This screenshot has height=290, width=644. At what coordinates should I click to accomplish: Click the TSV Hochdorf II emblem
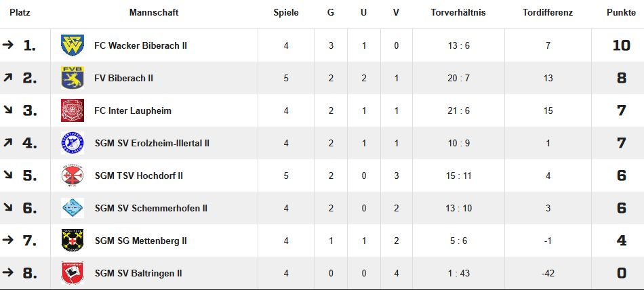[73, 175]
